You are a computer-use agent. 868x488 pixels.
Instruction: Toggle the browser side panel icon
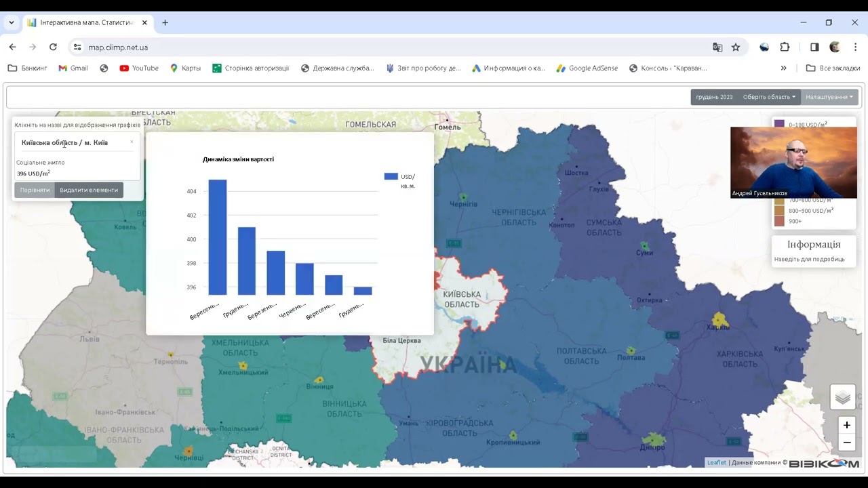814,47
